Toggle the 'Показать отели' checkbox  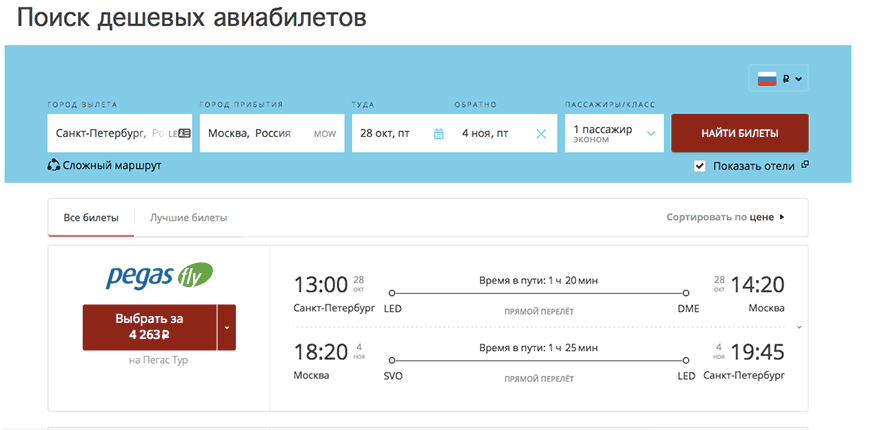click(x=700, y=166)
